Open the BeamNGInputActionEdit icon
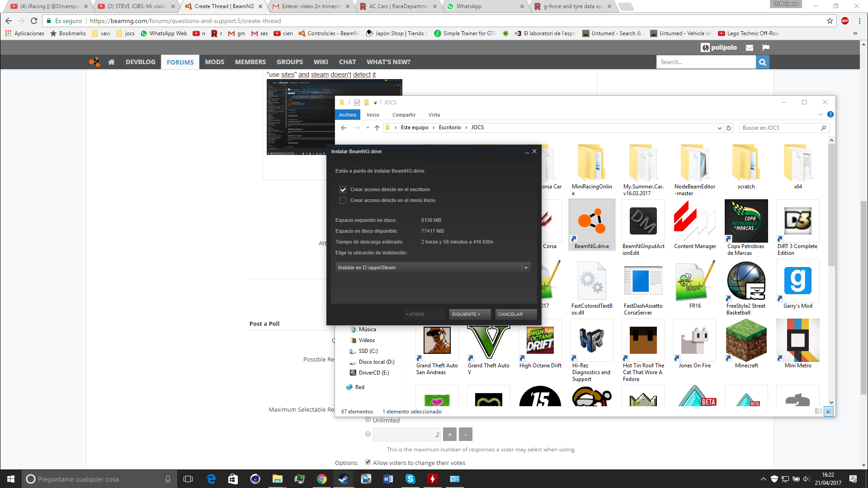This screenshot has height=488, width=868. point(643,227)
